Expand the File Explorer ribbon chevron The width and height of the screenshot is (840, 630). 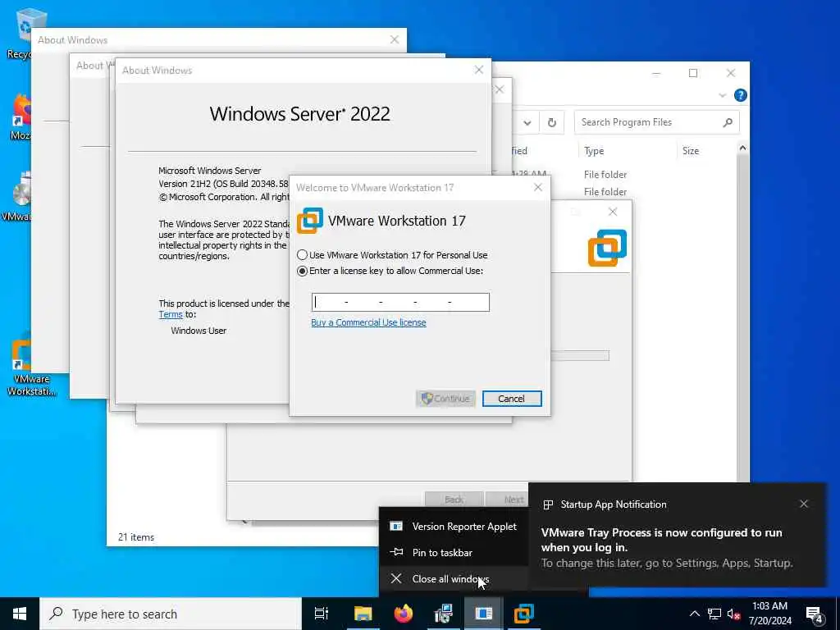(x=722, y=95)
